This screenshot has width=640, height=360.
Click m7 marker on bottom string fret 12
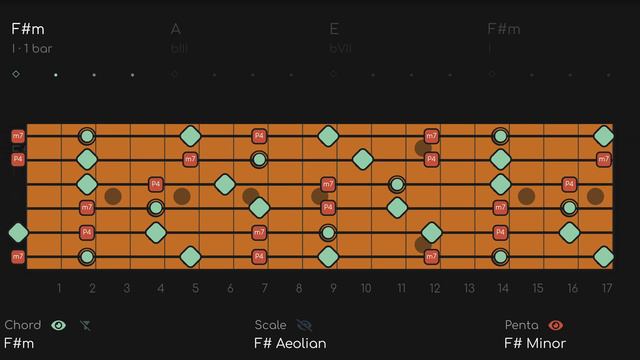point(431,257)
